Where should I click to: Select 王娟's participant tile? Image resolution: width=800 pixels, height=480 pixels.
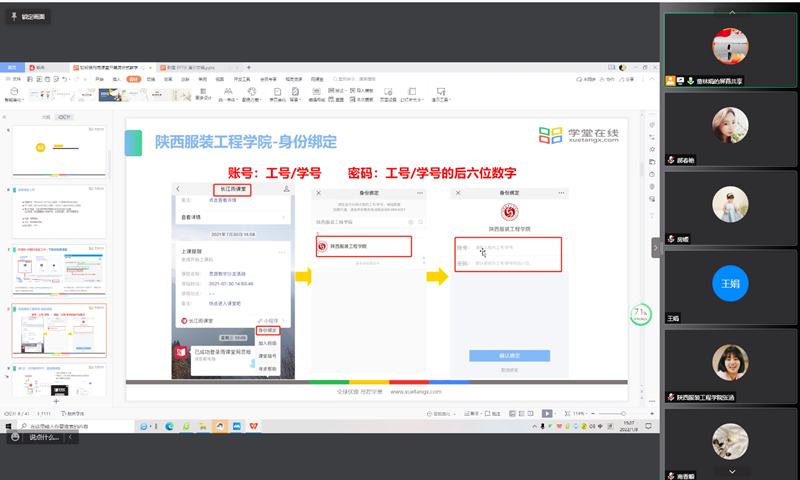click(x=729, y=285)
